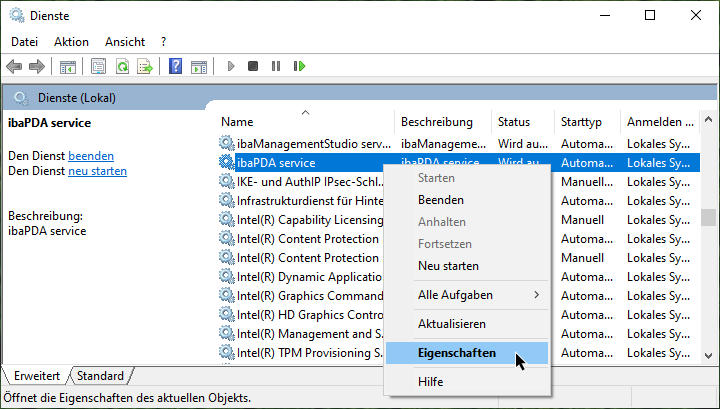Viewport: 720px width, 409px height.
Task: Refresh the services list from the toolbar
Action: (122, 67)
